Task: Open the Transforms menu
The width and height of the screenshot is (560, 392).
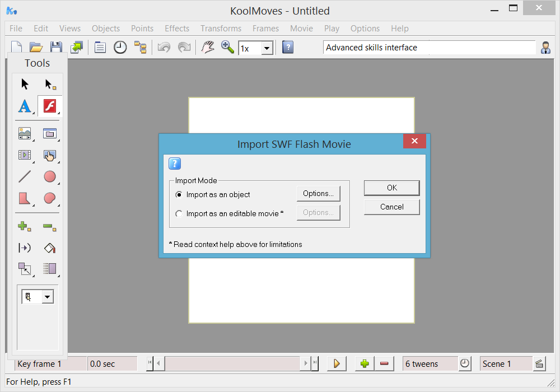Action: coord(221,28)
